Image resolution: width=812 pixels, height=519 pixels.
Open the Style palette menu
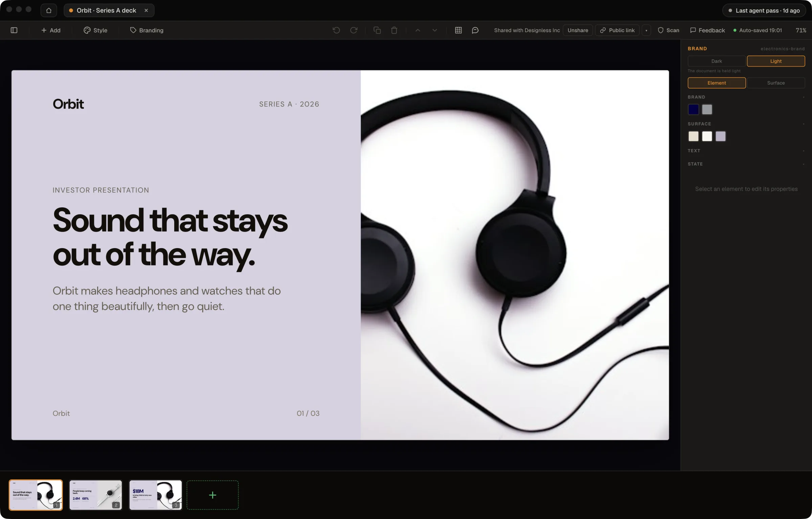(95, 30)
